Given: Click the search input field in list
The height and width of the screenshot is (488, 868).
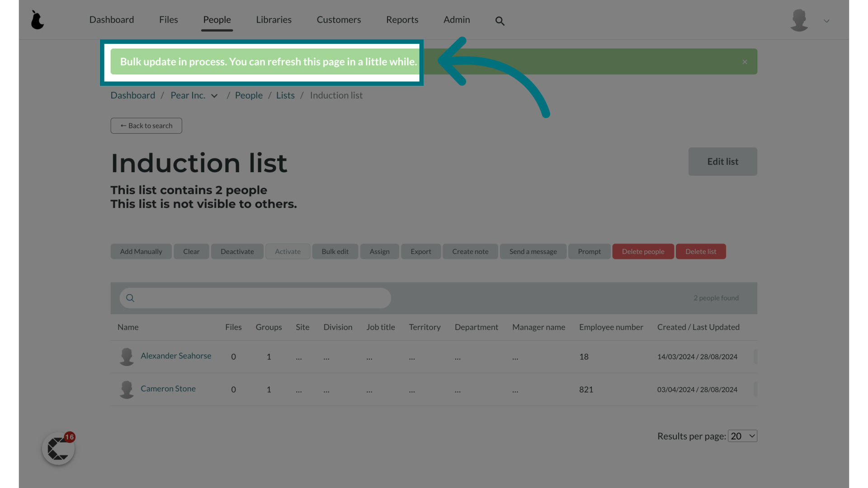Looking at the screenshot, I should click(255, 297).
